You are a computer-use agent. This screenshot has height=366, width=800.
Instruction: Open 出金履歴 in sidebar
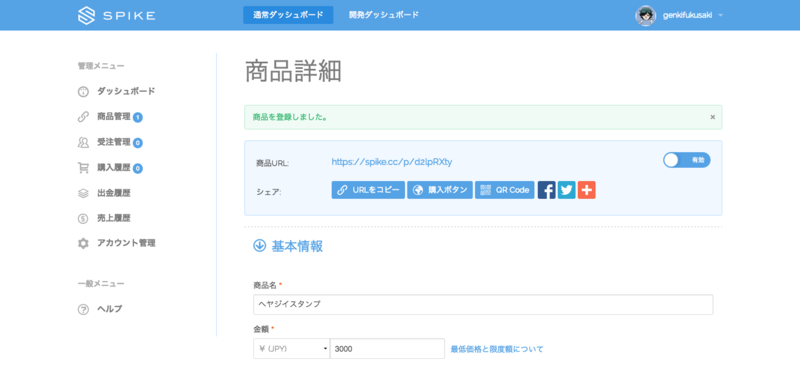coord(114,192)
